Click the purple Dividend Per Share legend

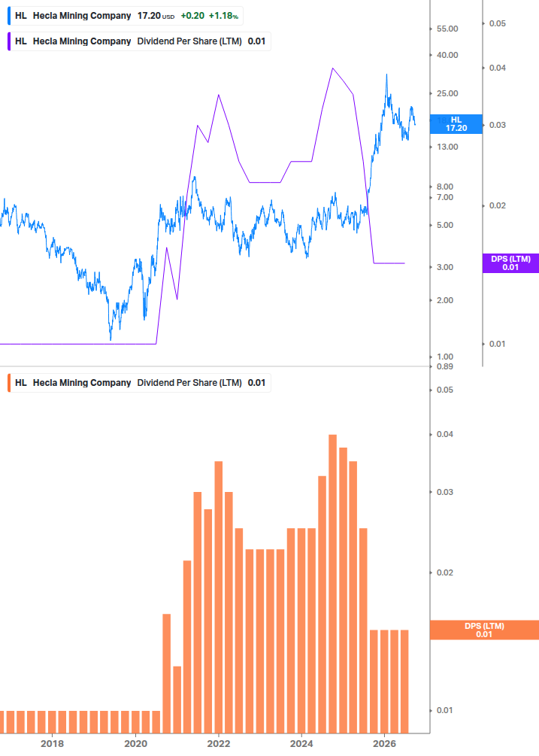coord(140,41)
